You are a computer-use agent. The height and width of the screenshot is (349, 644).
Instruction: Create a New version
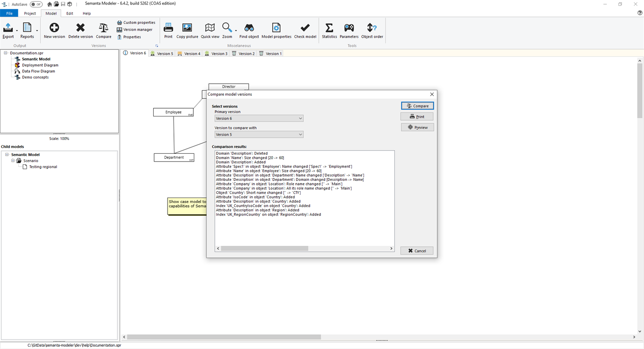(x=54, y=29)
